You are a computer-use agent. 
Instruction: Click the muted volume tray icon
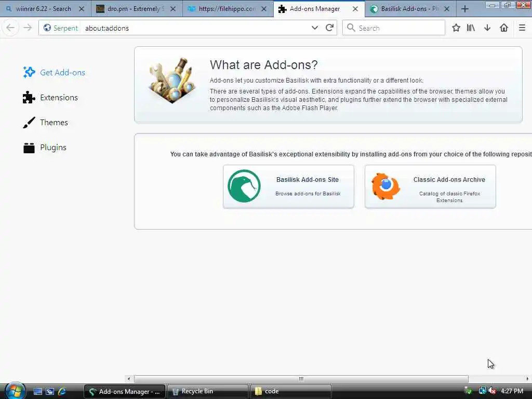click(493, 391)
